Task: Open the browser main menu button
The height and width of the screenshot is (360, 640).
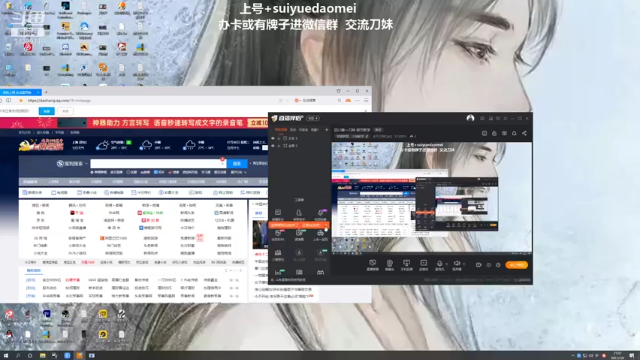Action: tap(366, 100)
